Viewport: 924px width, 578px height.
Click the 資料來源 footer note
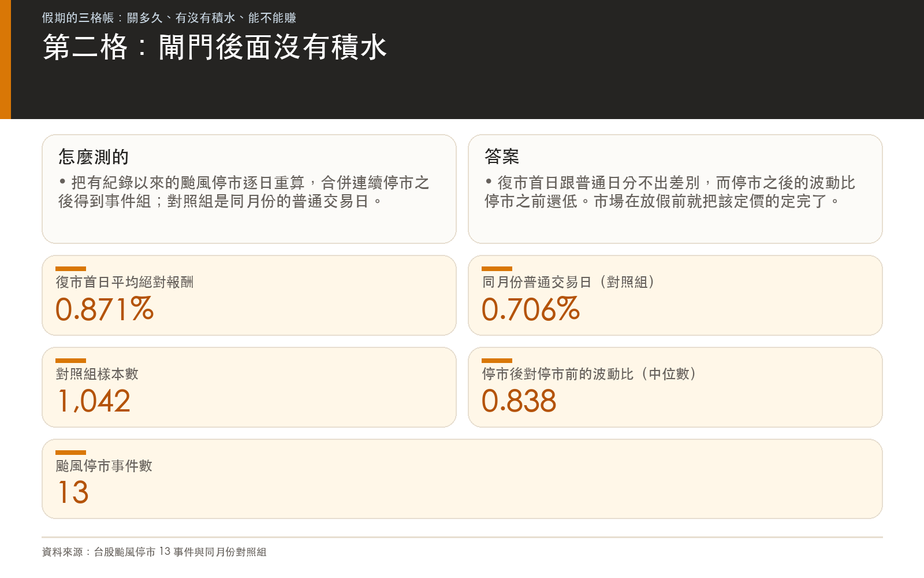154,552
